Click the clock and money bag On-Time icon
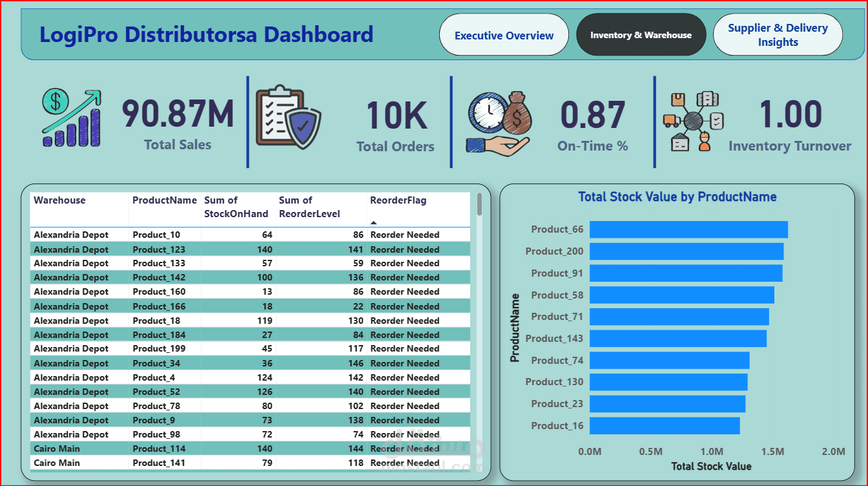The width and height of the screenshot is (868, 486). (498, 123)
